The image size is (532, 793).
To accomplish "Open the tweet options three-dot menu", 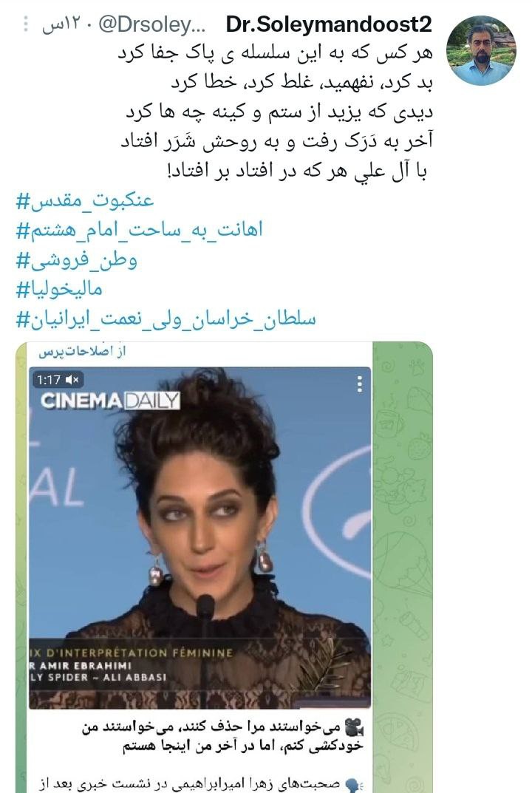I will coord(27,24).
